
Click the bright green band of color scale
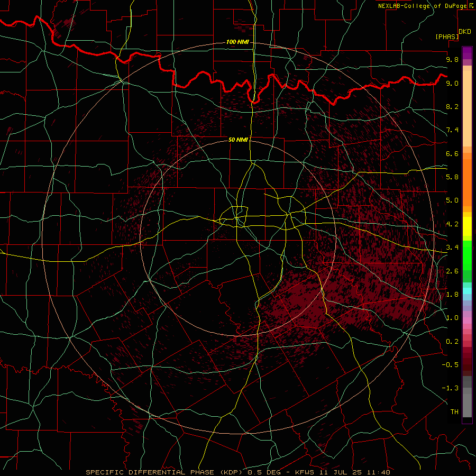click(467, 254)
